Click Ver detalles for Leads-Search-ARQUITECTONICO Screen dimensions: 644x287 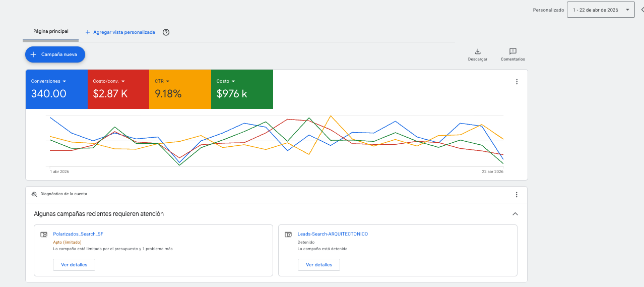click(x=319, y=265)
